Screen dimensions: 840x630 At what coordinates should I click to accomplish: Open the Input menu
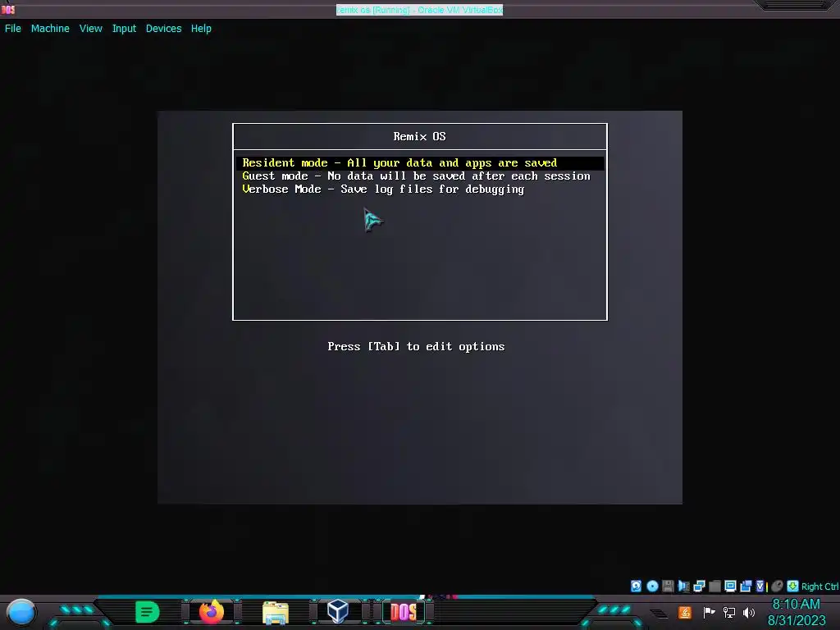click(x=124, y=29)
